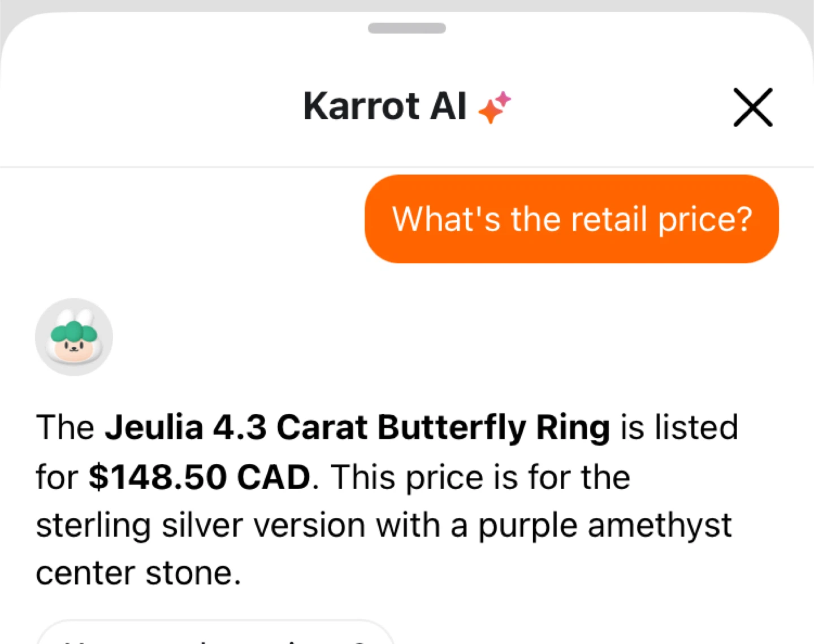The width and height of the screenshot is (814, 644).
Task: Click the word "AI" in the header title
Action: point(448,106)
